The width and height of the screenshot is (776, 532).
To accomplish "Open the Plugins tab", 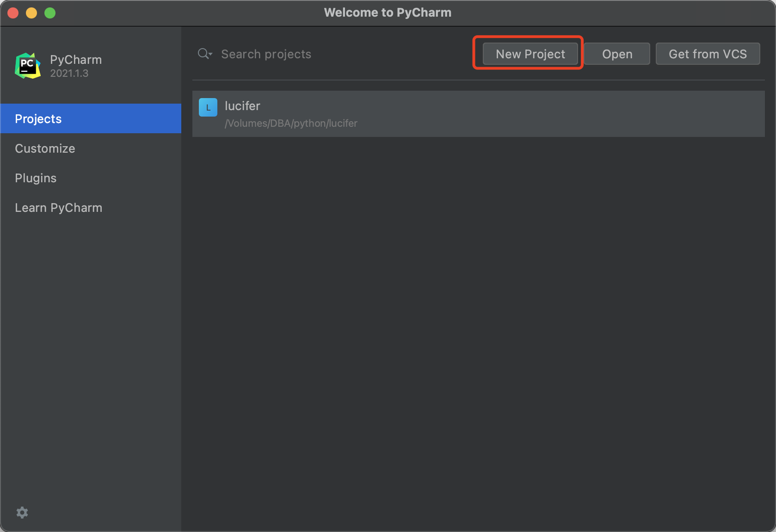I will 91,178.
